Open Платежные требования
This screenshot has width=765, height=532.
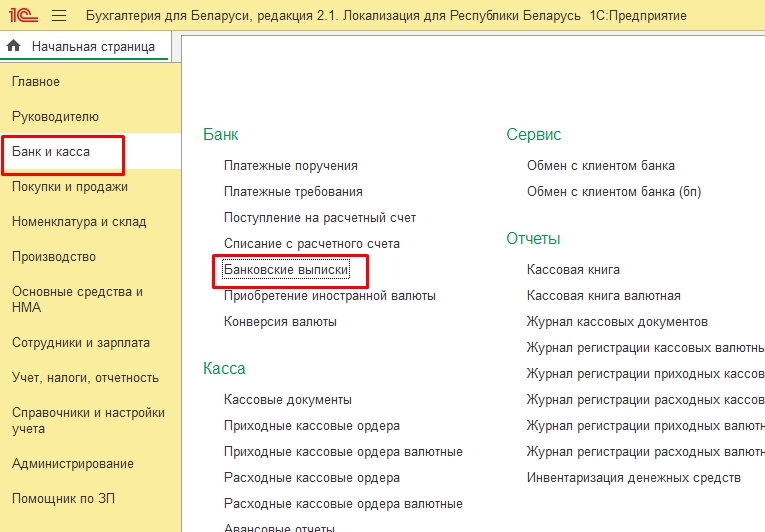tap(293, 192)
